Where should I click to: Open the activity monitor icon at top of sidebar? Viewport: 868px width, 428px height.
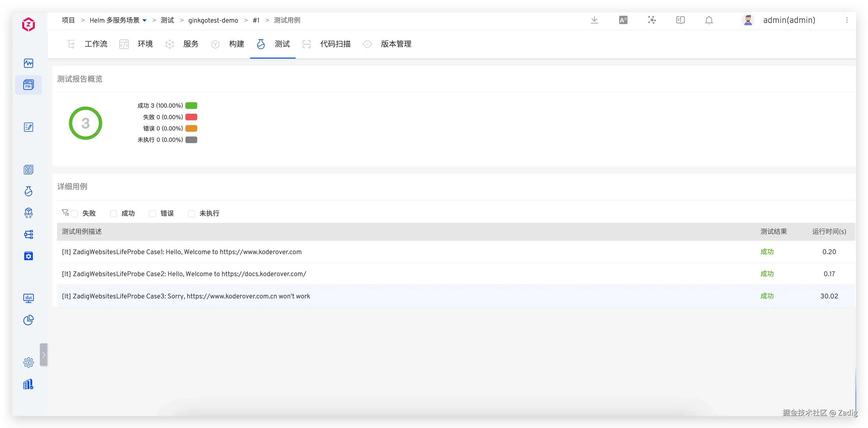[29, 63]
